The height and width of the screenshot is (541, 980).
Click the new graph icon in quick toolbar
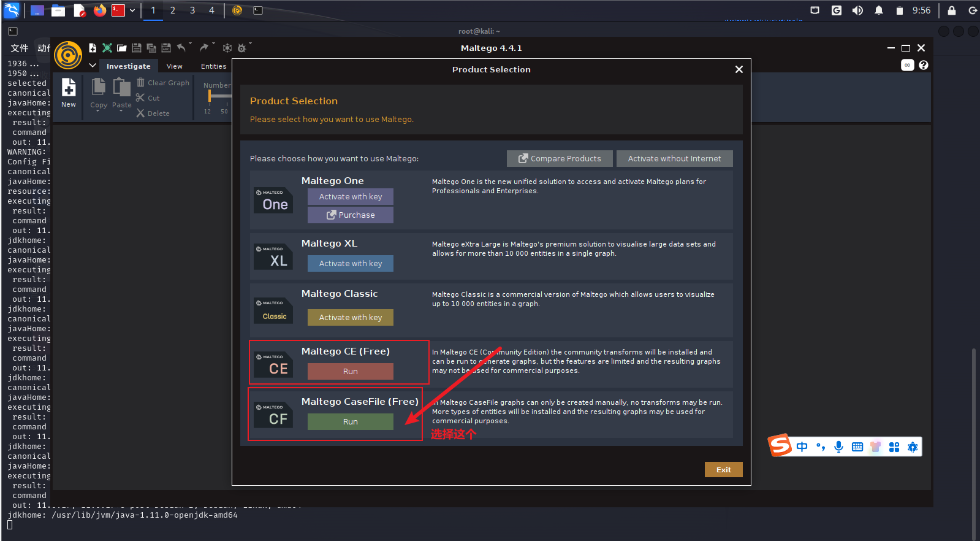tap(93, 48)
